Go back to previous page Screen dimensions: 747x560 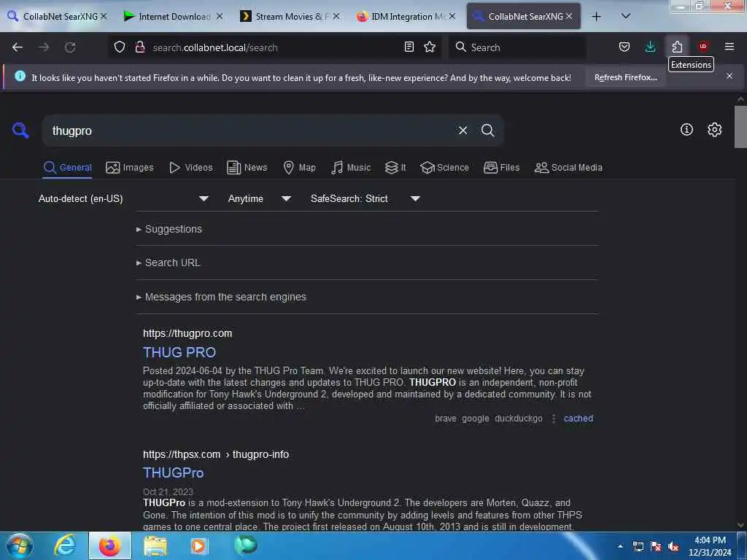point(18,47)
